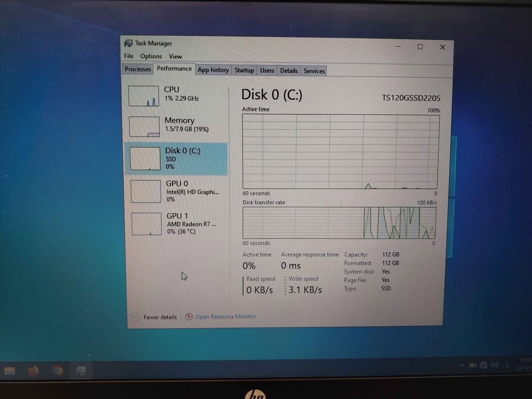Switch to the App history tab

213,70
